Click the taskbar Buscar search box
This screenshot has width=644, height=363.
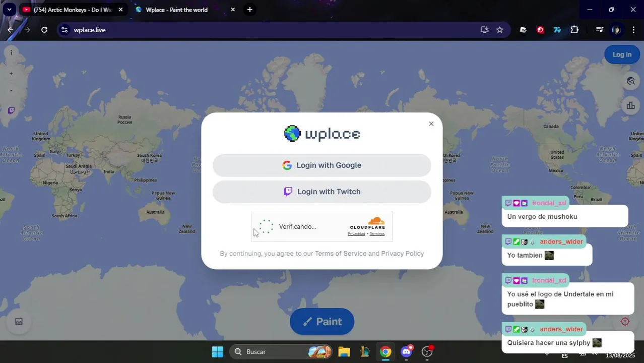tap(281, 352)
